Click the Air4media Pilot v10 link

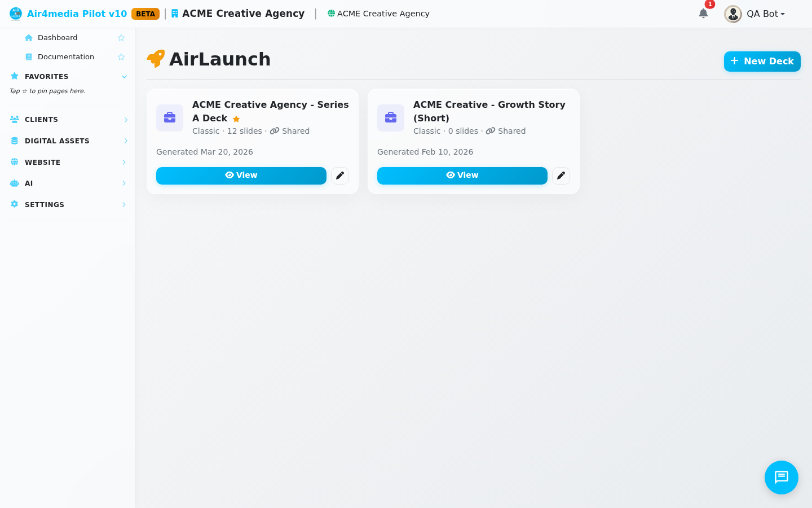pyautogui.click(x=77, y=14)
